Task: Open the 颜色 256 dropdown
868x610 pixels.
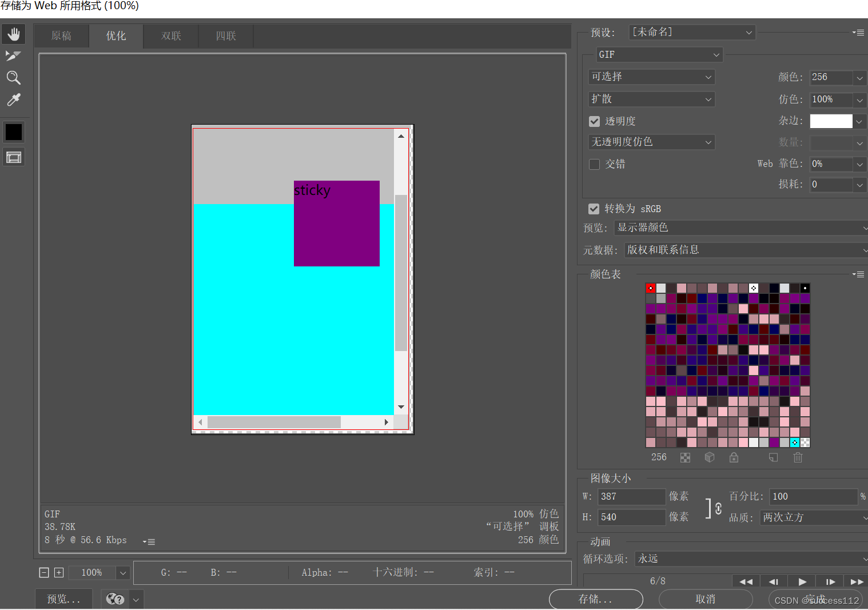Action: coord(859,77)
